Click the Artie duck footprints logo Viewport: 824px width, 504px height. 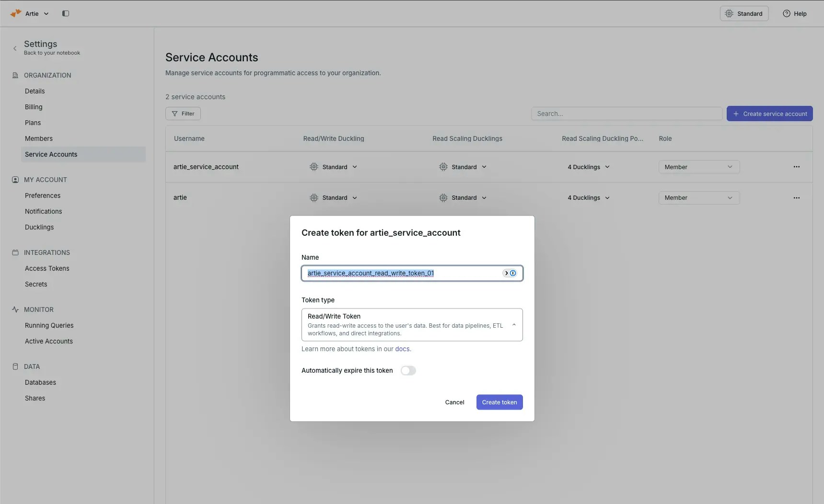[15, 13]
